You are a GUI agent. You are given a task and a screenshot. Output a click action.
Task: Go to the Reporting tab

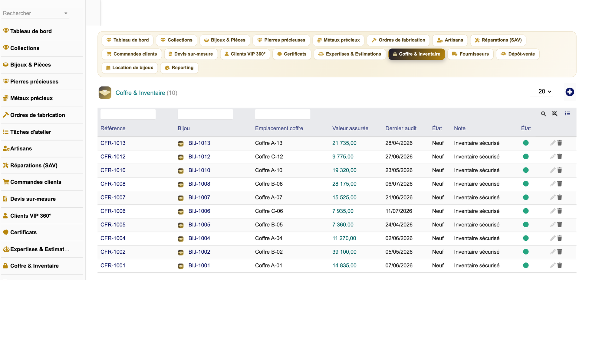(179, 68)
